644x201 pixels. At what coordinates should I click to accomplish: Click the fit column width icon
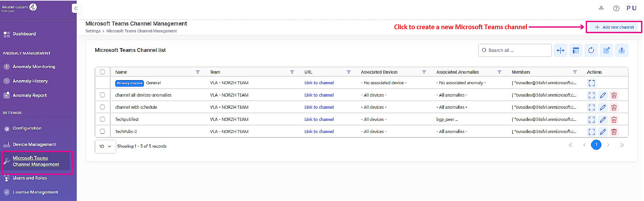[x=560, y=50]
